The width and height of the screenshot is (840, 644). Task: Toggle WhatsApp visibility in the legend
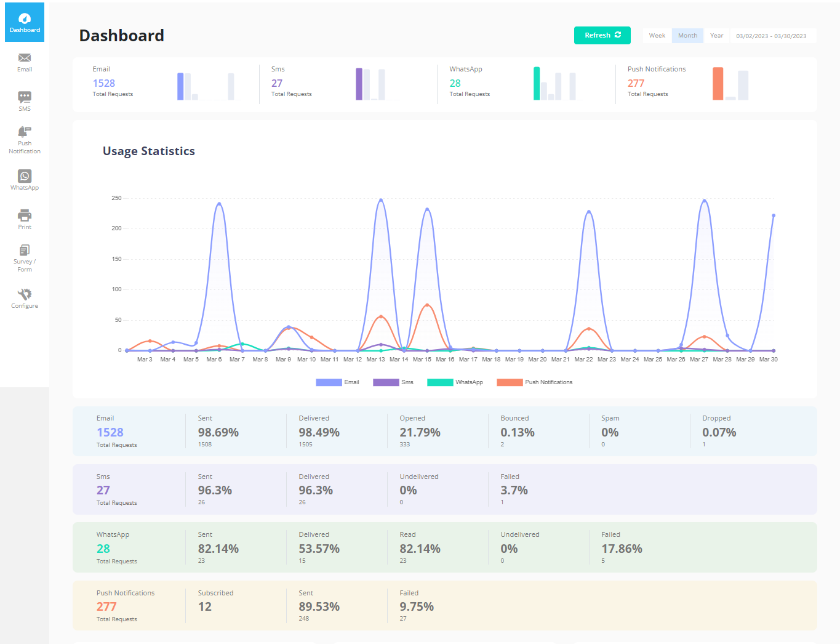pyautogui.click(x=457, y=382)
